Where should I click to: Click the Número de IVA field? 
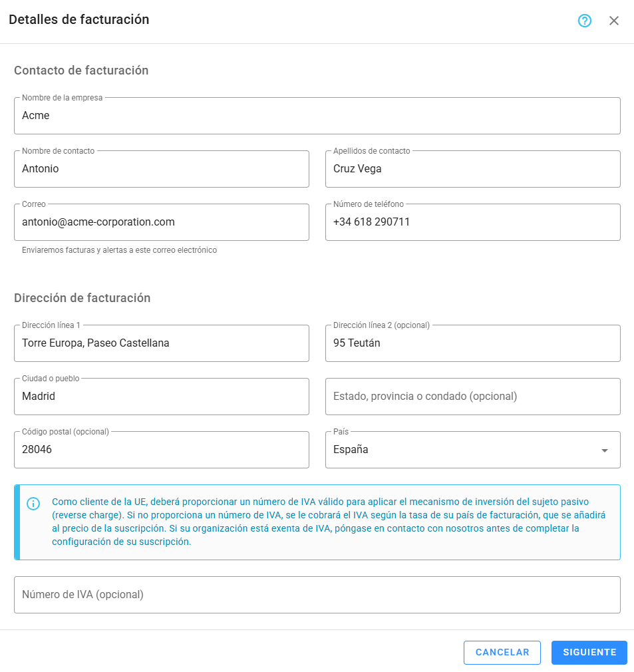pos(317,594)
